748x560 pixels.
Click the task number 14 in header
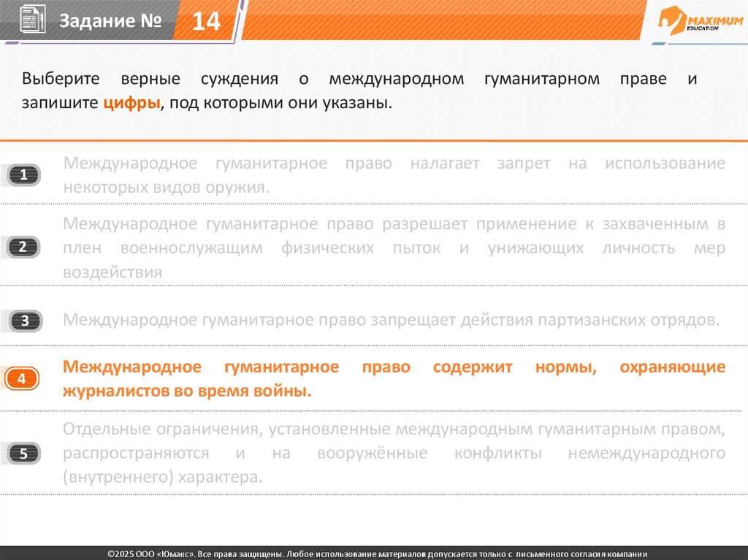(205, 20)
